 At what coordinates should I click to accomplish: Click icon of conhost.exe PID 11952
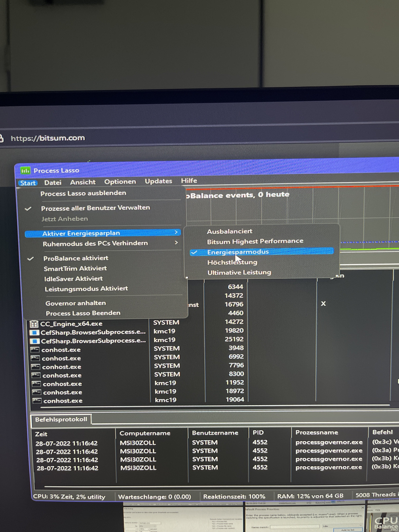click(x=36, y=384)
